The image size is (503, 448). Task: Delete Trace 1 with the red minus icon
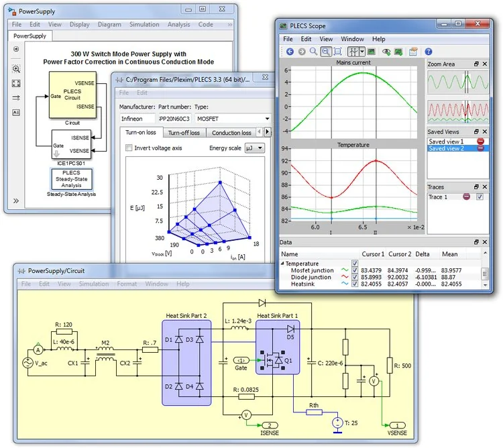pyautogui.click(x=466, y=197)
